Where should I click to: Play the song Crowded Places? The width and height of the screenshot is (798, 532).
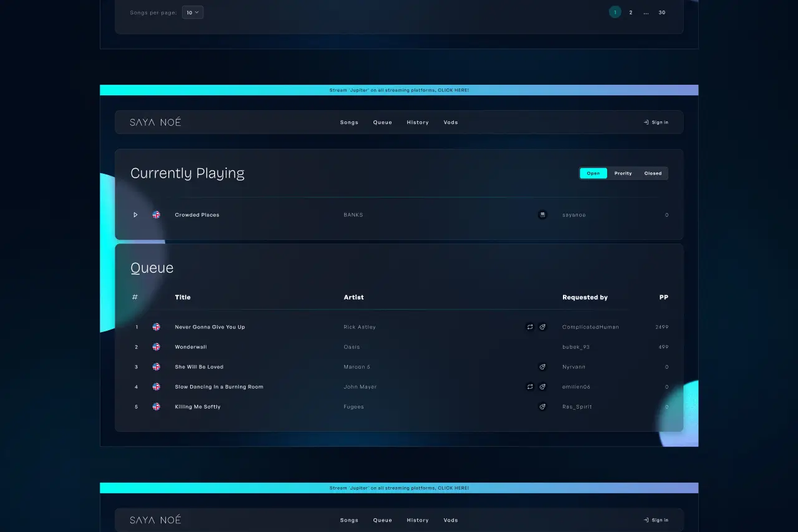pos(135,214)
